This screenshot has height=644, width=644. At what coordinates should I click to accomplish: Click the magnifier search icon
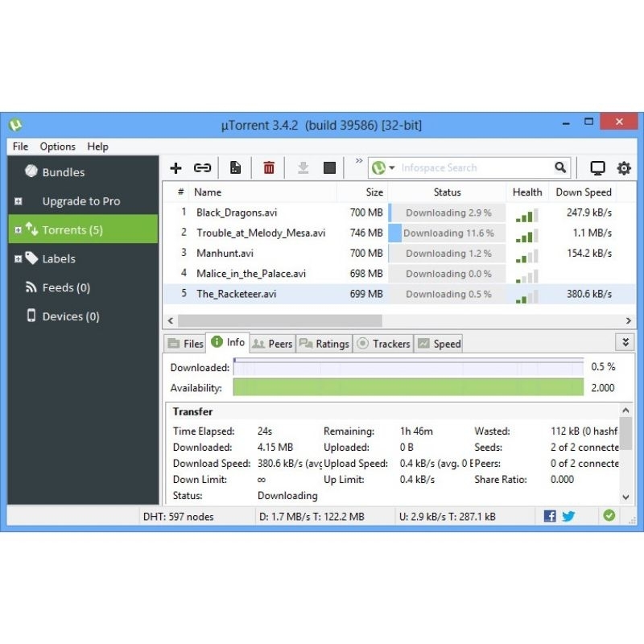pos(560,167)
